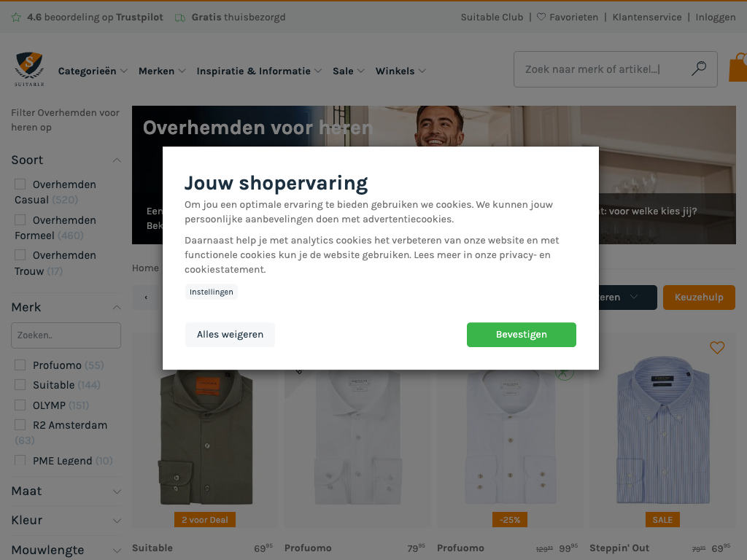Viewport: 747px width, 560px height.
Task: Favorite the Steppin' Out striped shirt
Action: tap(717, 348)
